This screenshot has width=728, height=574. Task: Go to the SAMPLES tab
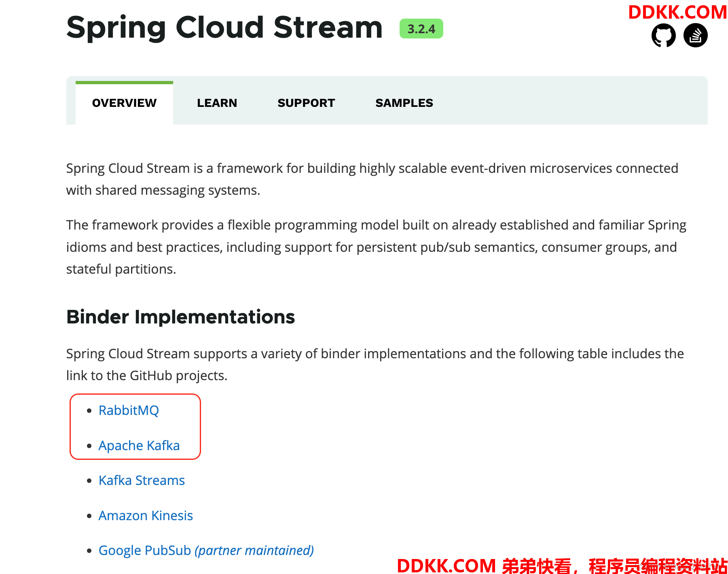(x=404, y=103)
